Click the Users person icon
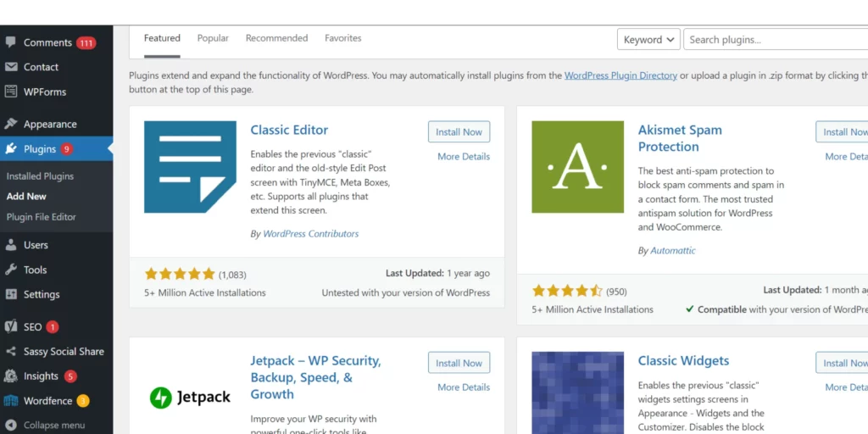Image resolution: width=868 pixels, height=434 pixels. coord(10,245)
